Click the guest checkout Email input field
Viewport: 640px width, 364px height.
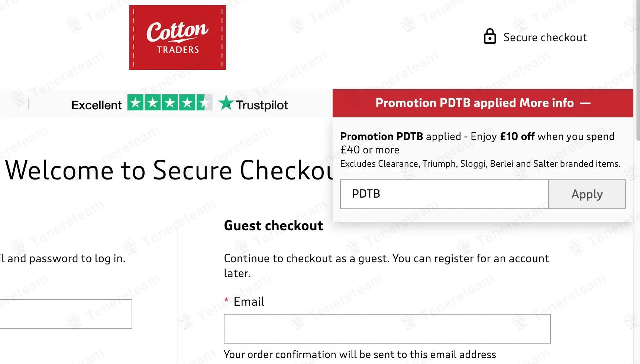387,329
